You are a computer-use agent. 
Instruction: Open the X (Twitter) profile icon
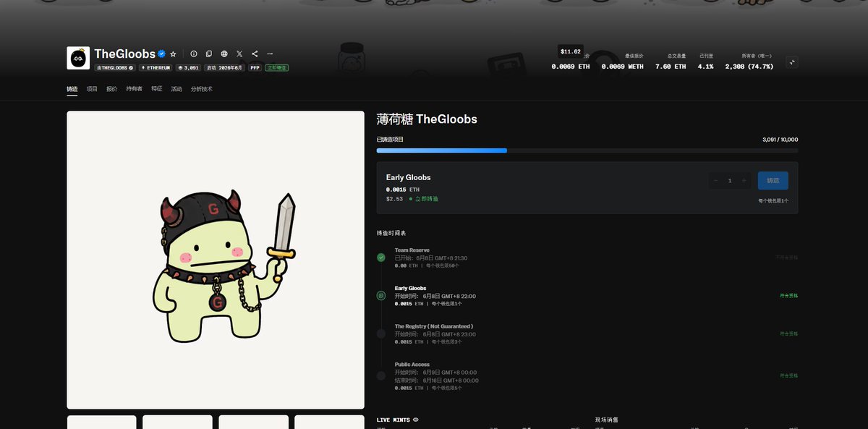239,54
